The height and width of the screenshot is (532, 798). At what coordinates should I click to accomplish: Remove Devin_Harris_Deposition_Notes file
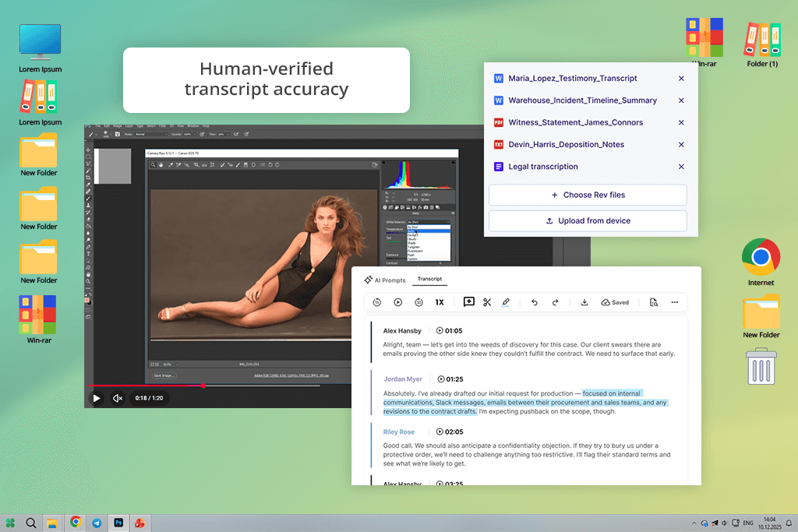(681, 144)
